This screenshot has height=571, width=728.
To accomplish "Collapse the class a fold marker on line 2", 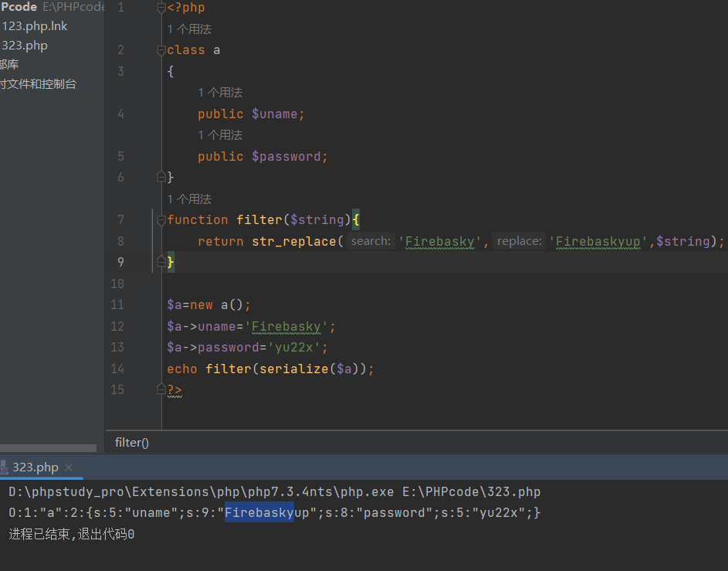I will 161,50.
